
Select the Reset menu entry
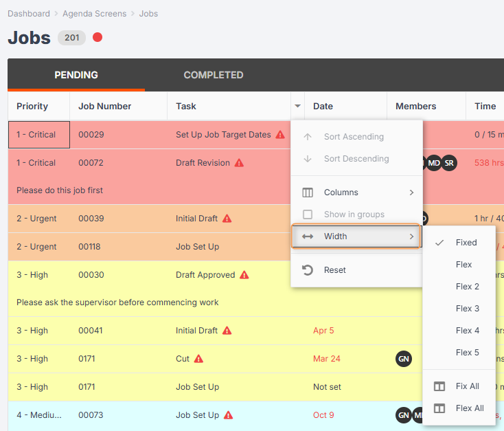[356, 270]
